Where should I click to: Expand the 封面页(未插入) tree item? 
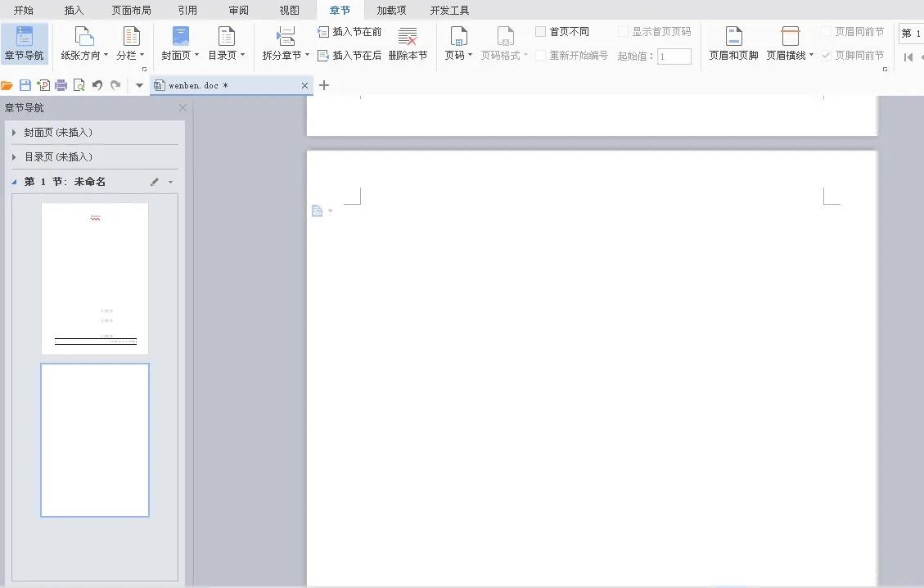click(14, 133)
